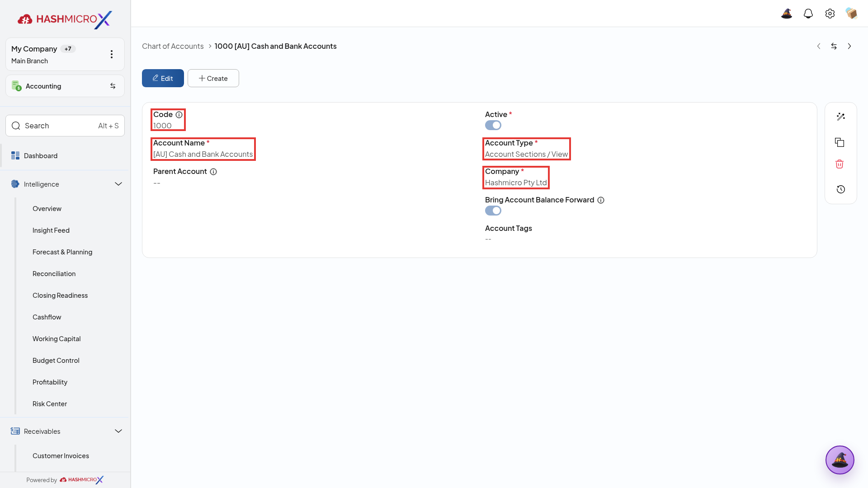Screen dimensions: 868x488
Task: Click HashMicro logo at top left
Action: pos(65,19)
